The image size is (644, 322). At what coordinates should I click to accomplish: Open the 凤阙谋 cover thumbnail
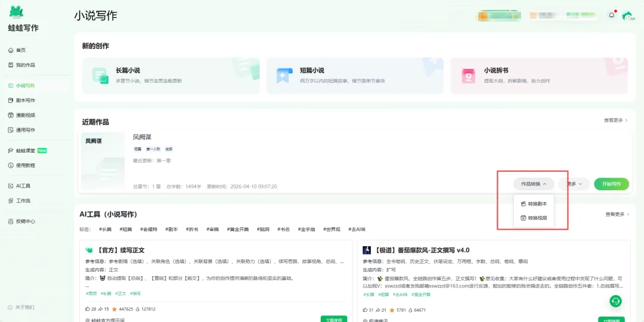pyautogui.click(x=103, y=162)
